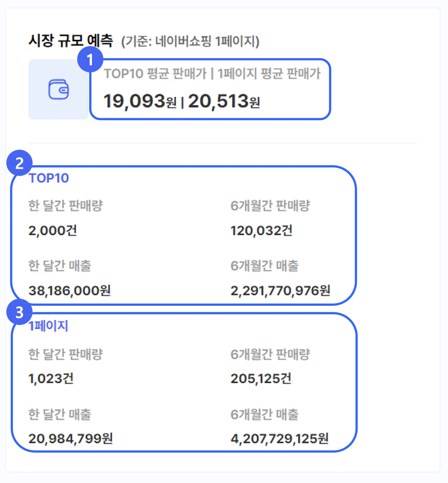Select the 1페이지 section label
The height and width of the screenshot is (483, 448).
coord(48,326)
